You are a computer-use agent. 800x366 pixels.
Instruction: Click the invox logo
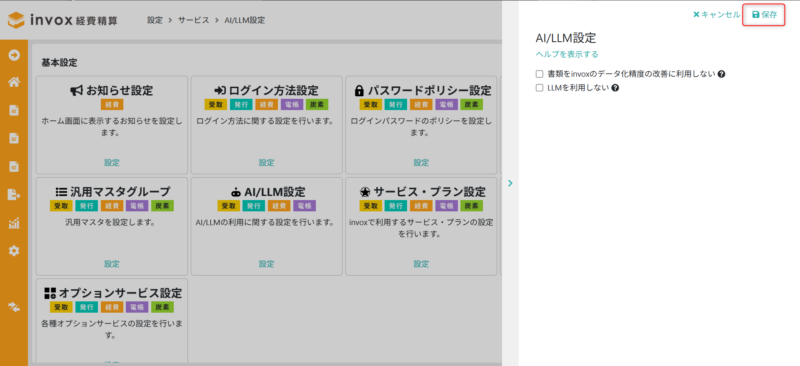point(63,20)
